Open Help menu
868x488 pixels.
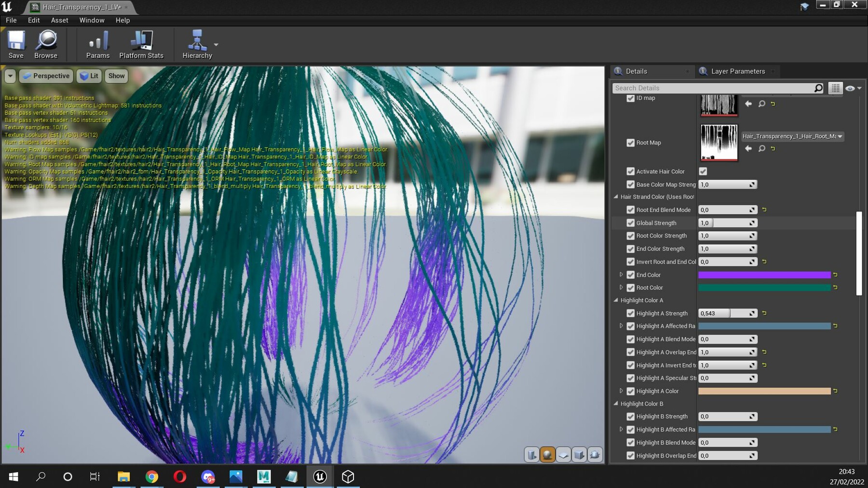point(122,20)
